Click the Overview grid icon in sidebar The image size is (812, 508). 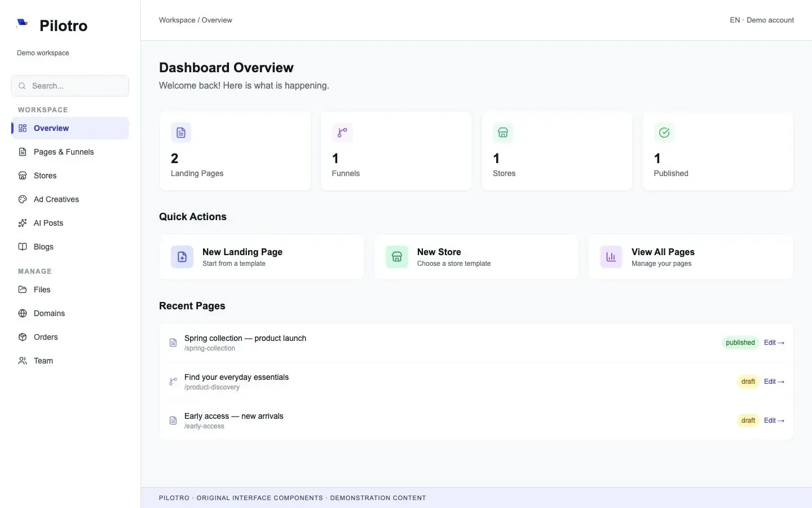pyautogui.click(x=23, y=128)
